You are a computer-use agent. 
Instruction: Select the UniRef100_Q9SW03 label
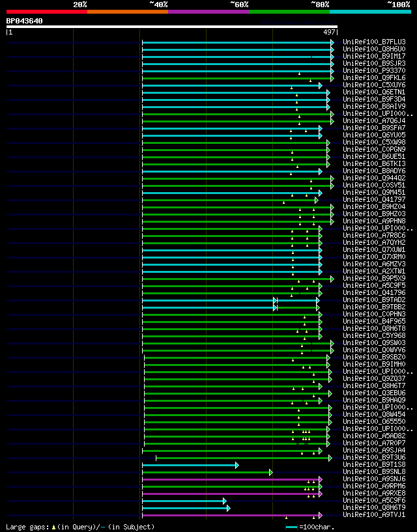[374, 343]
